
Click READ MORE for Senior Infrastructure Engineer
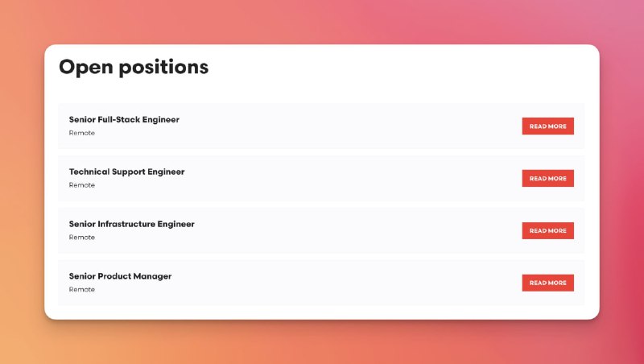pos(548,230)
